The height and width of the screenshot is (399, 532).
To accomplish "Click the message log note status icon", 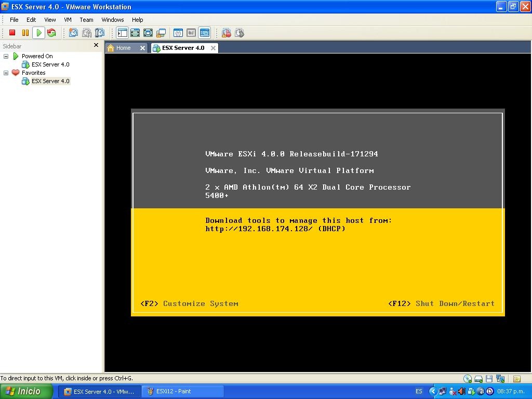I will click(517, 379).
